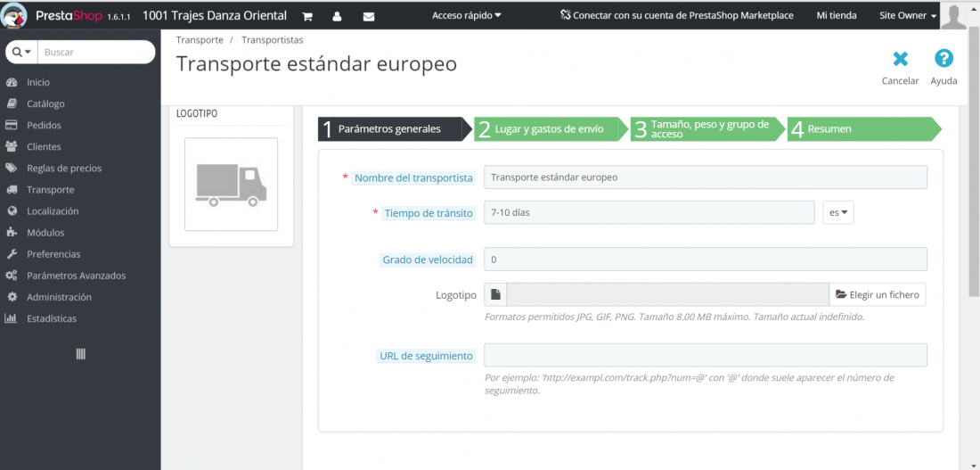Expand the Acceso rápido dropdown

[466, 15]
